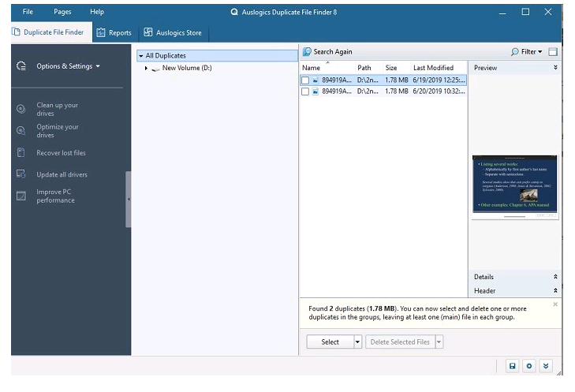Expand the Header panel chevron
575x392 pixels.
(555, 290)
